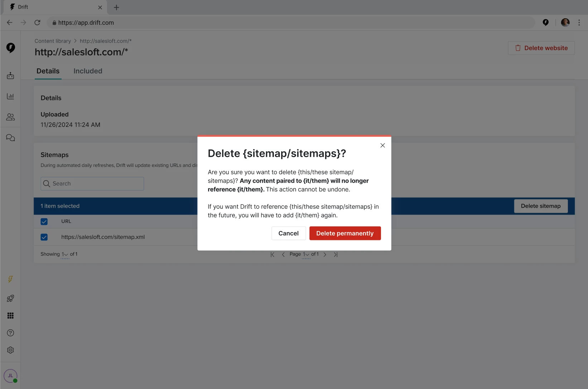Click the browser forward arrow
Image resolution: width=588 pixels, height=389 pixels.
23,23
